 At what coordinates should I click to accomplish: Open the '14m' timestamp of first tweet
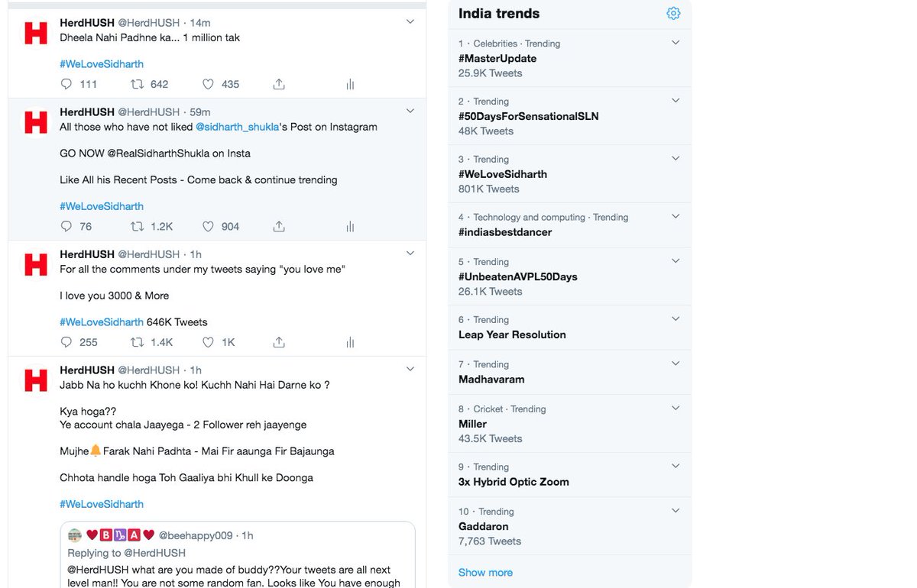pos(199,22)
